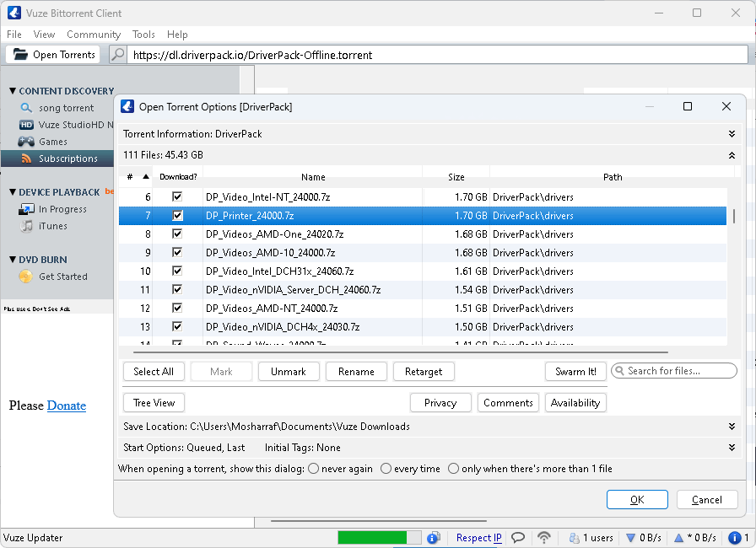This screenshot has height=548, width=756.
Task: Cancel the Open Torrent Options dialog
Action: (x=707, y=499)
